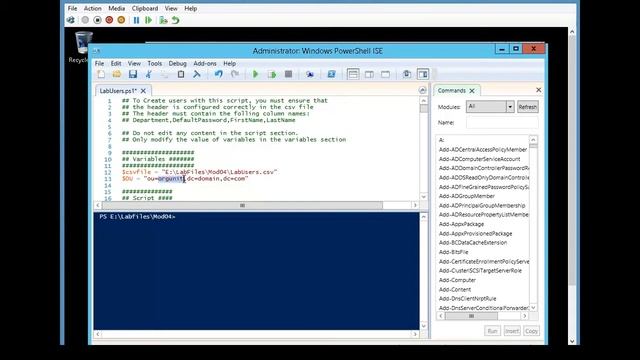
Task: Open the Add-ons menu
Action: tap(205, 64)
